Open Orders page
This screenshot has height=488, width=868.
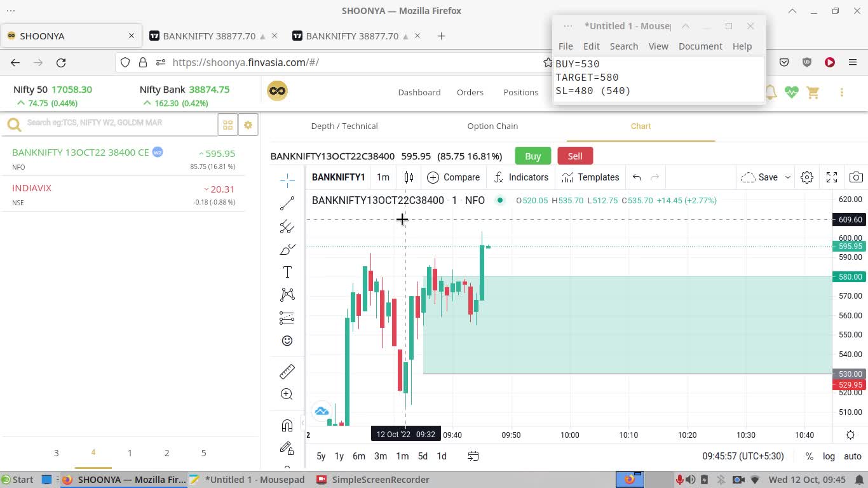[x=470, y=92]
